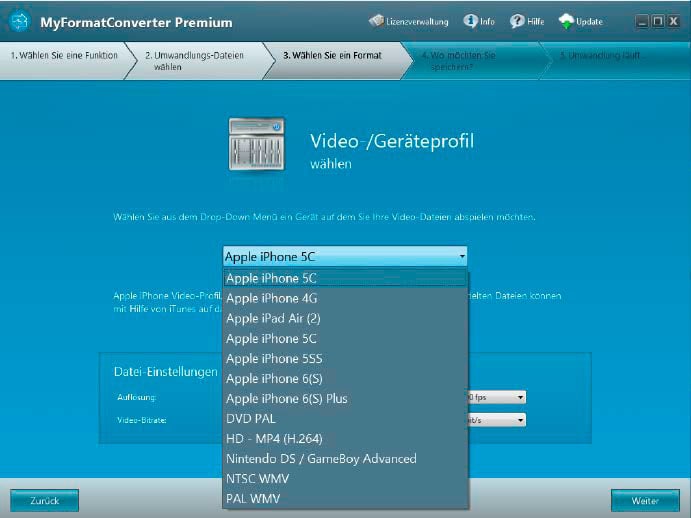Image resolution: width=691 pixels, height=518 pixels.
Task: Click the MyFormatConverter logo icon
Action: pyautogui.click(x=20, y=21)
